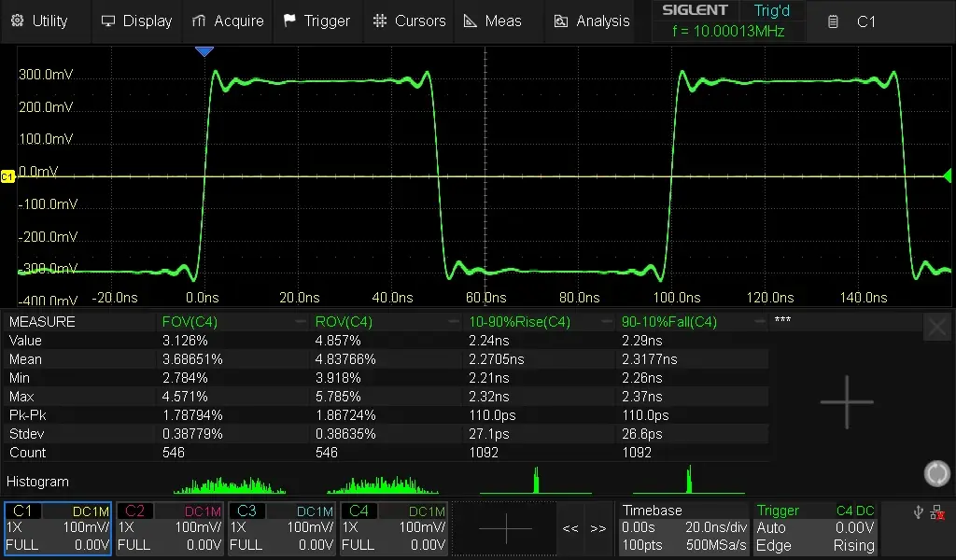Select the yellow C1 channel offset marker

7,176
